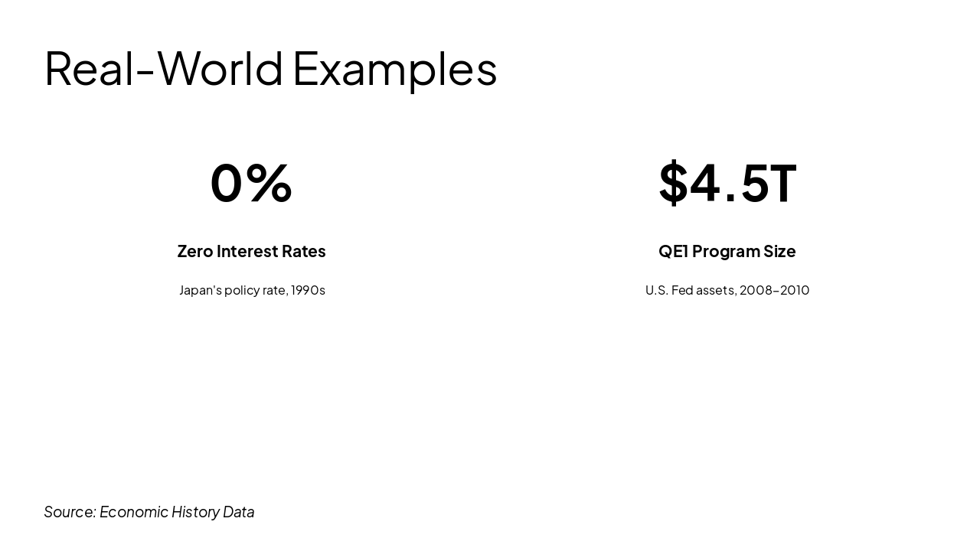The height and width of the screenshot is (551, 980).
Task: Click the percent sign in "0%"
Action: click(x=269, y=183)
